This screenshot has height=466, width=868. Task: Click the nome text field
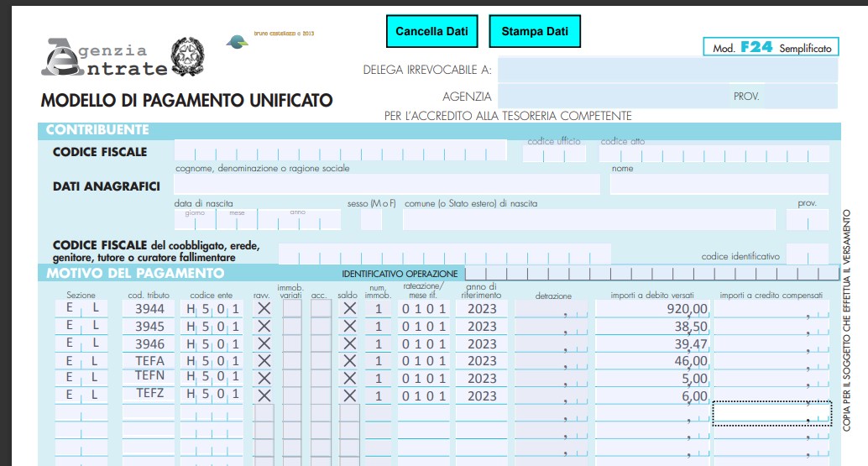(x=718, y=184)
